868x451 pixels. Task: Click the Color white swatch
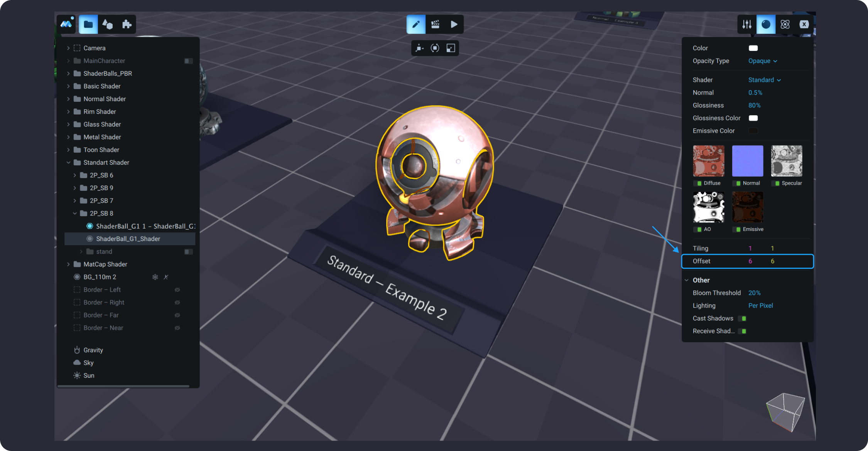[x=753, y=48]
